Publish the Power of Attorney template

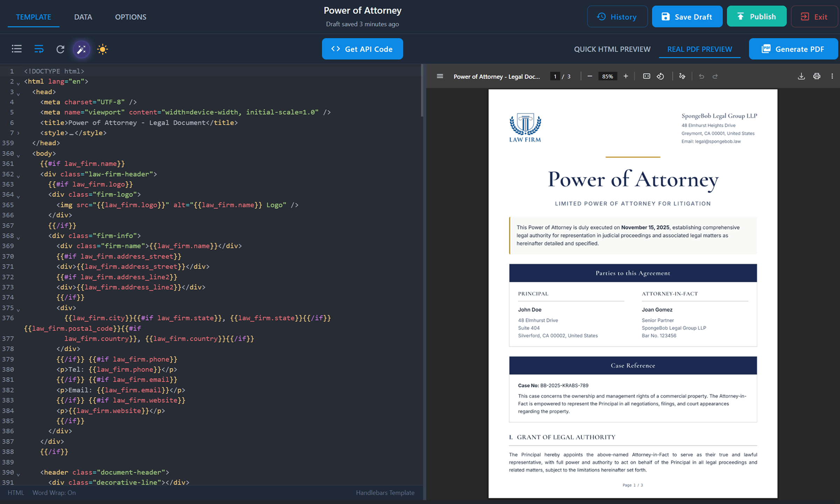coord(757,16)
